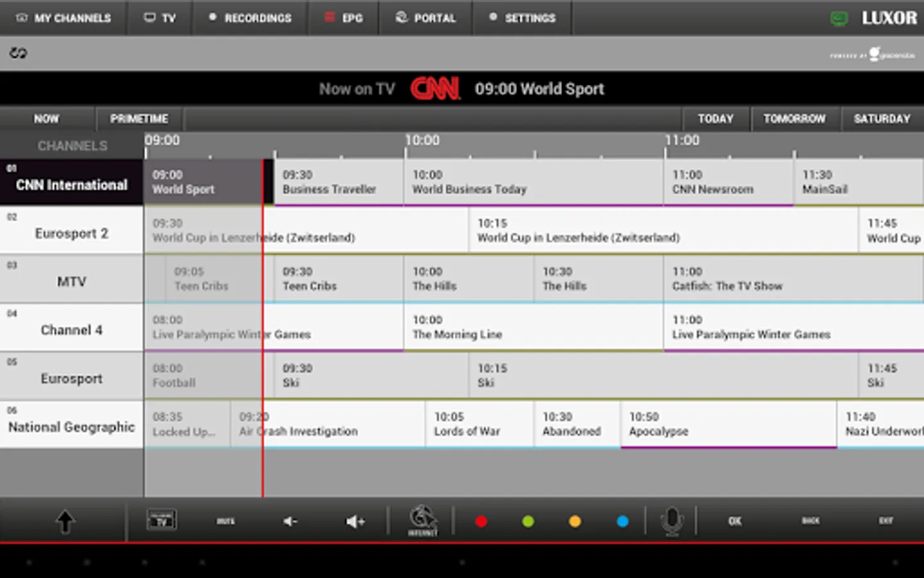Viewport: 924px width, 578px height.
Task: Select 10:30 The Hills program
Action: pos(599,279)
